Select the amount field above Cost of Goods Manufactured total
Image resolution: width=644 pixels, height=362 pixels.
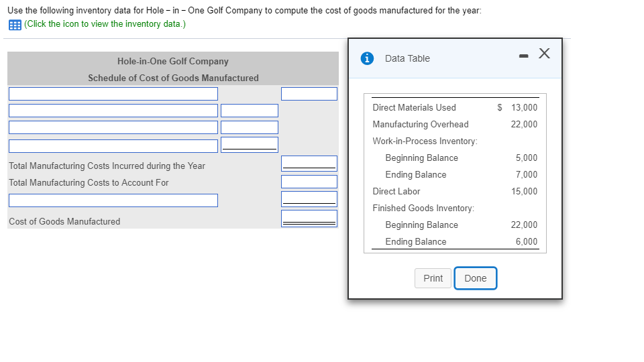tap(309, 199)
